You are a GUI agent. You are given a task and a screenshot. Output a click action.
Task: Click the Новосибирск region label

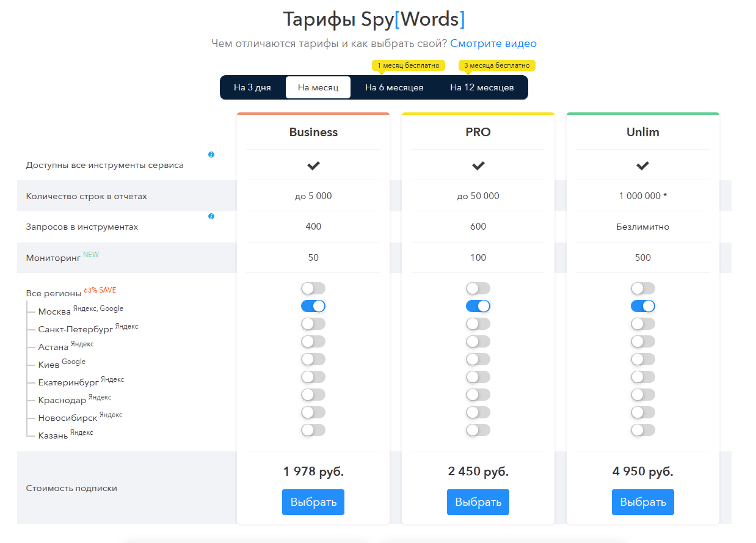tap(68, 418)
